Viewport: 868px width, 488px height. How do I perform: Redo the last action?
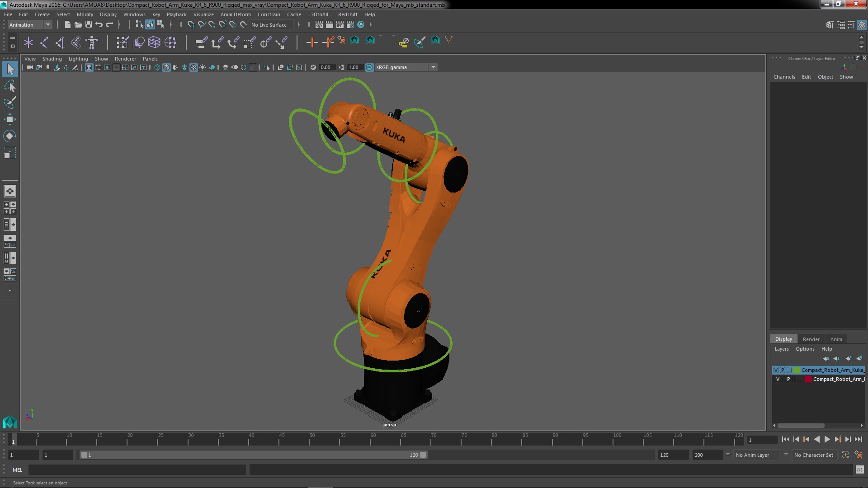pos(109,25)
